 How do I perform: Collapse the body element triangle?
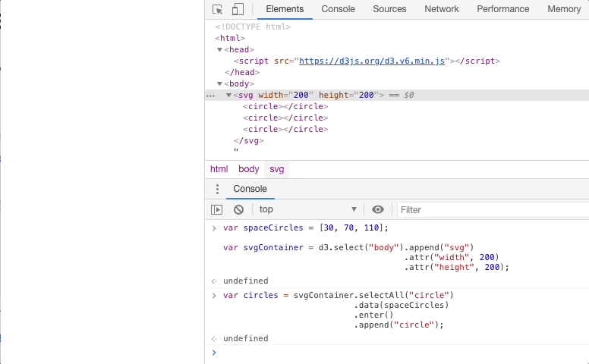[x=220, y=83]
